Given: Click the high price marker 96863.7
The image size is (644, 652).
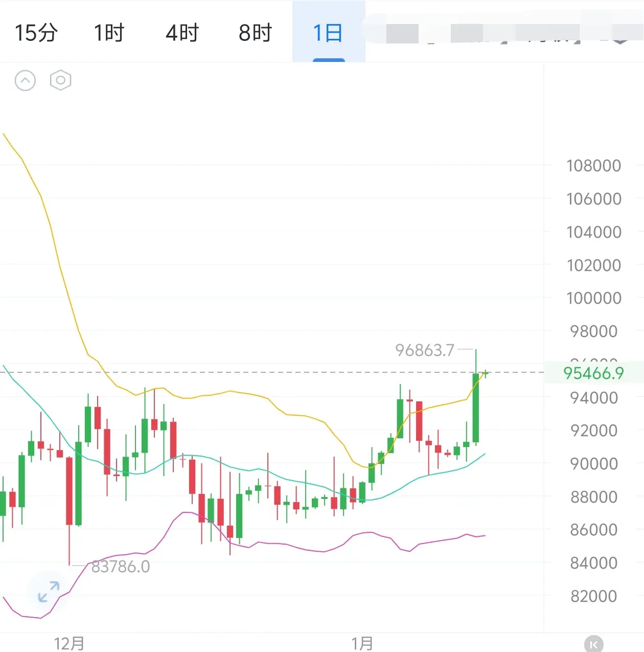Looking at the screenshot, I should click(425, 350).
